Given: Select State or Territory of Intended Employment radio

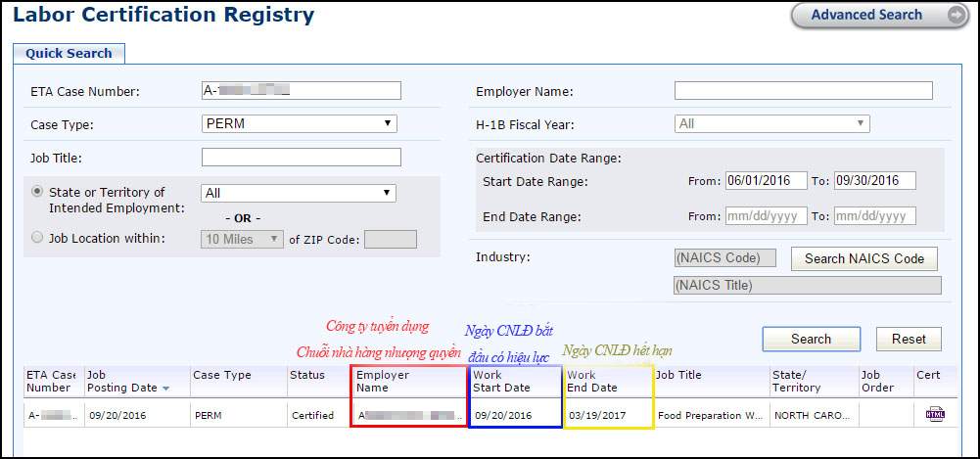Looking at the screenshot, I should (38, 192).
